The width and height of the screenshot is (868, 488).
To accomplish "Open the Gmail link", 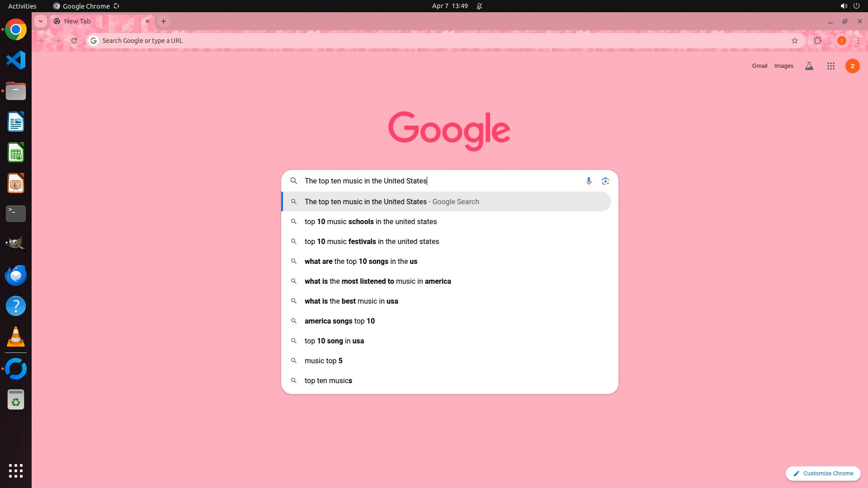I will tap(759, 66).
